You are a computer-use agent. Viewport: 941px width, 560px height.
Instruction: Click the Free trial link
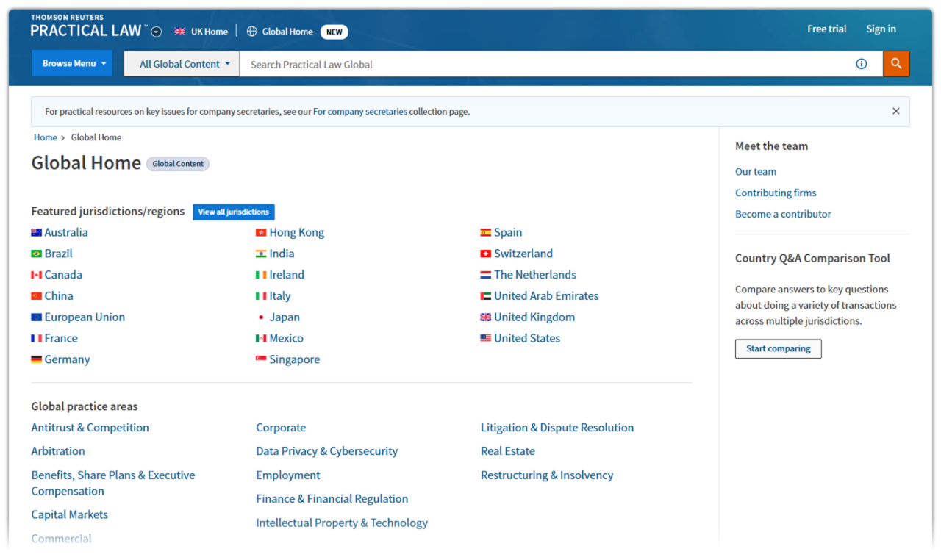[x=826, y=29]
